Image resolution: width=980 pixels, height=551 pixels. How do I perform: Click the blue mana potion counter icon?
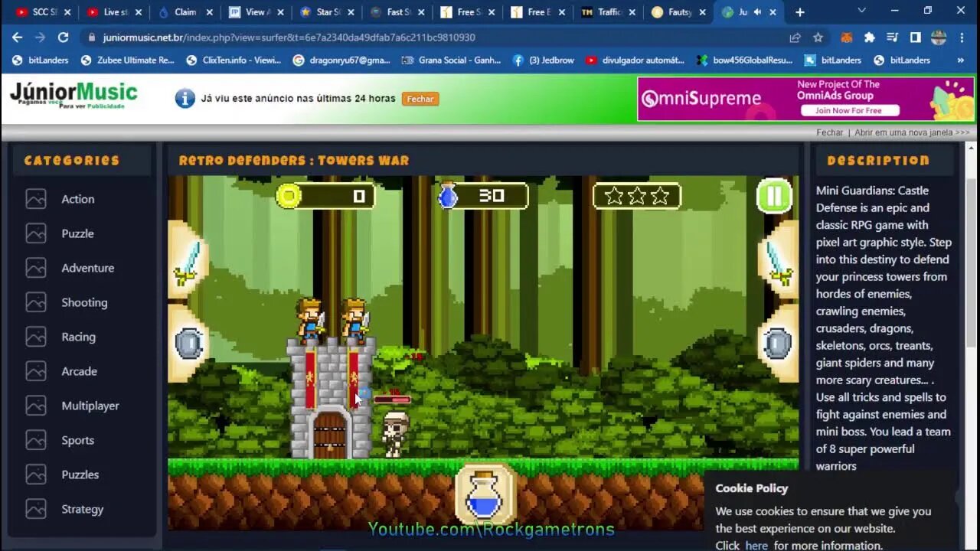click(448, 196)
